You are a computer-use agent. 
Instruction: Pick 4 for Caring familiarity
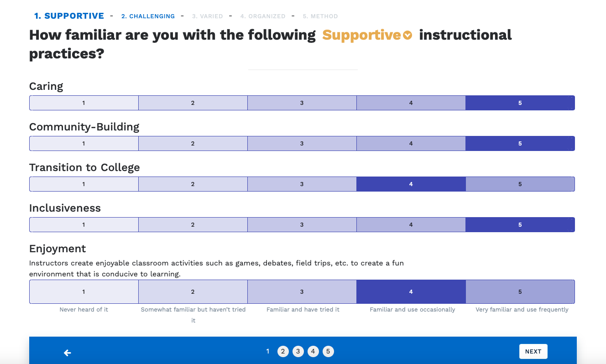point(411,103)
